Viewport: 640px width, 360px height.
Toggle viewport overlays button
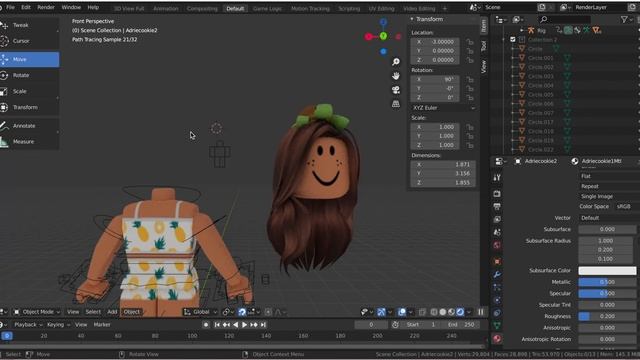pyautogui.click(x=402, y=312)
